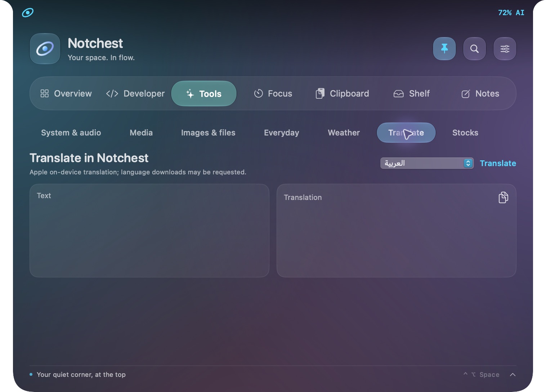This screenshot has width=546, height=392.
Task: Open the Notes tab
Action: point(480,94)
